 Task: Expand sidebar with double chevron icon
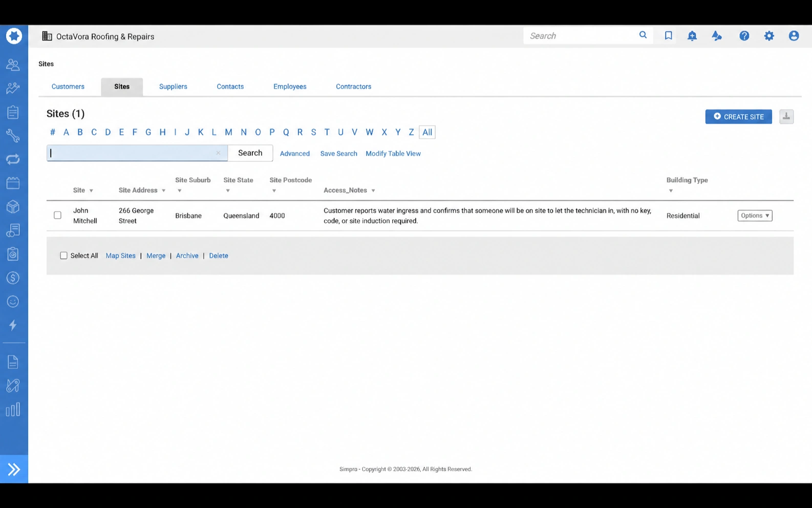pos(14,469)
